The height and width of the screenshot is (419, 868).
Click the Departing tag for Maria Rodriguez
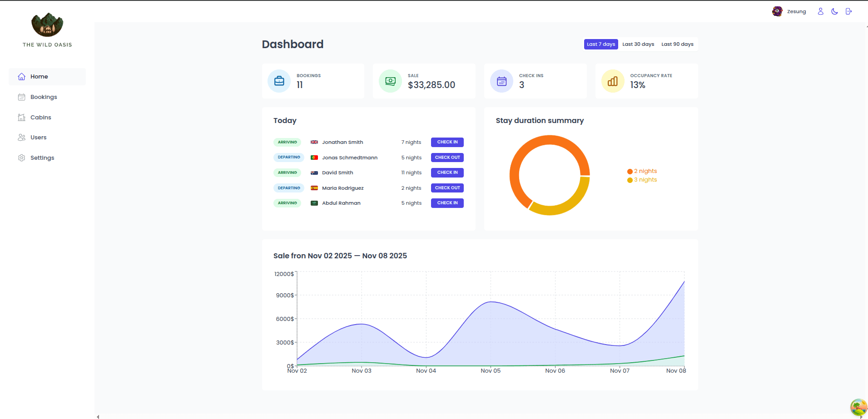click(x=289, y=188)
